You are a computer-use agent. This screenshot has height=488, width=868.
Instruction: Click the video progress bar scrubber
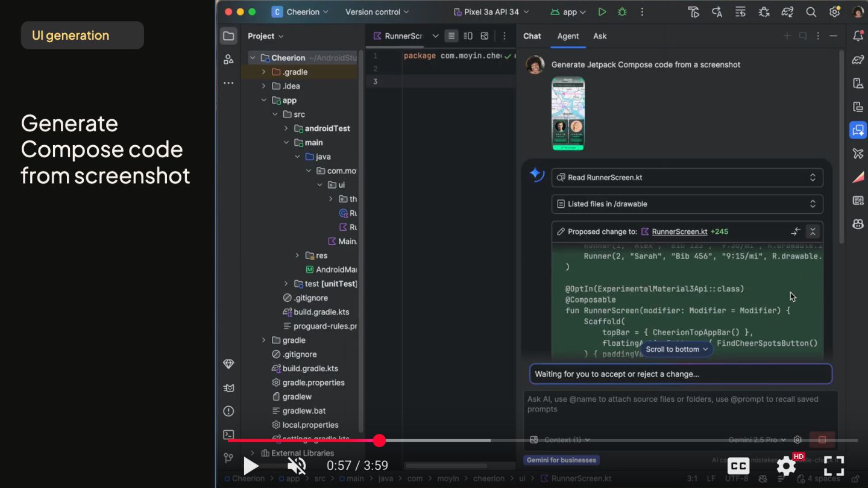pyautogui.click(x=379, y=440)
